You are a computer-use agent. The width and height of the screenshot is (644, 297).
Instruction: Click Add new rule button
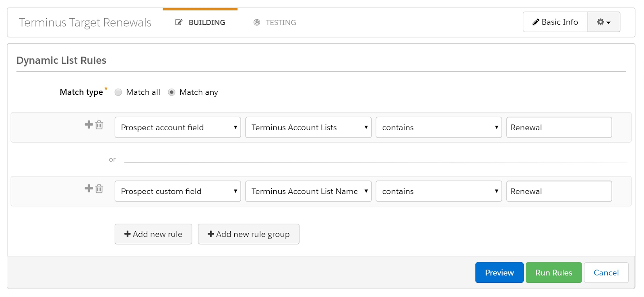coord(153,234)
